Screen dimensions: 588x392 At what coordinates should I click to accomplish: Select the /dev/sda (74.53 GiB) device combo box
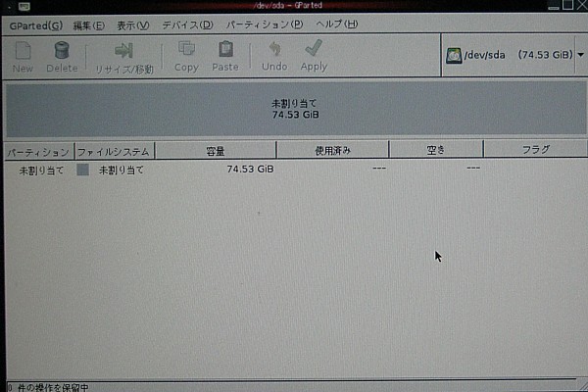[514, 55]
